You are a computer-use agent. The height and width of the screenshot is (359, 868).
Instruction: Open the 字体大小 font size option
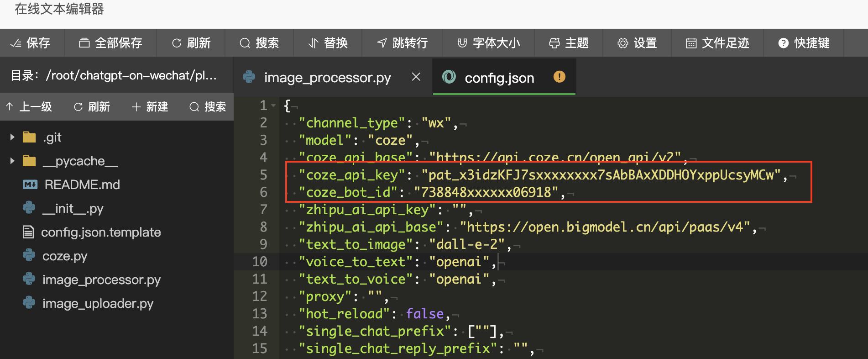click(489, 43)
